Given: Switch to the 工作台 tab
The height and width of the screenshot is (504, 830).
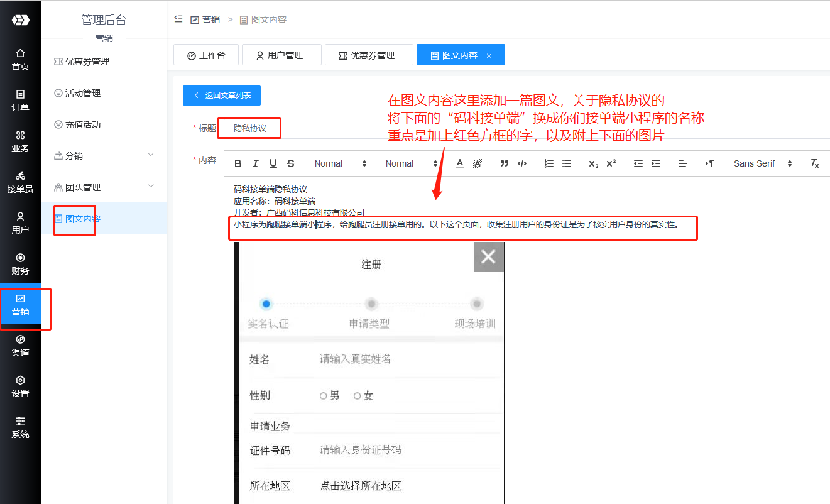Looking at the screenshot, I should [x=206, y=55].
